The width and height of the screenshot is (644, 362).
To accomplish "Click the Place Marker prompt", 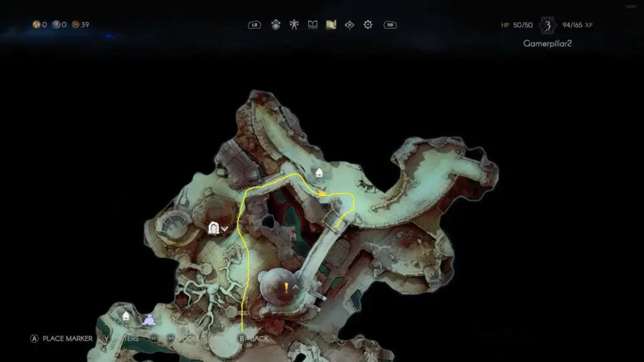I will (62, 339).
